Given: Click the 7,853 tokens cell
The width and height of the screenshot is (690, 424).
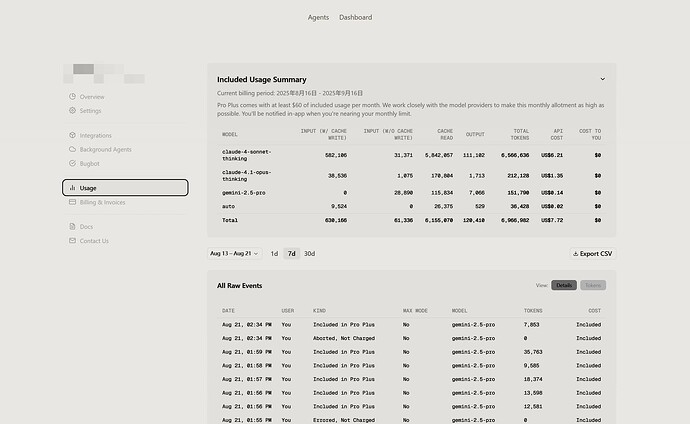Looking at the screenshot, I should (532, 325).
